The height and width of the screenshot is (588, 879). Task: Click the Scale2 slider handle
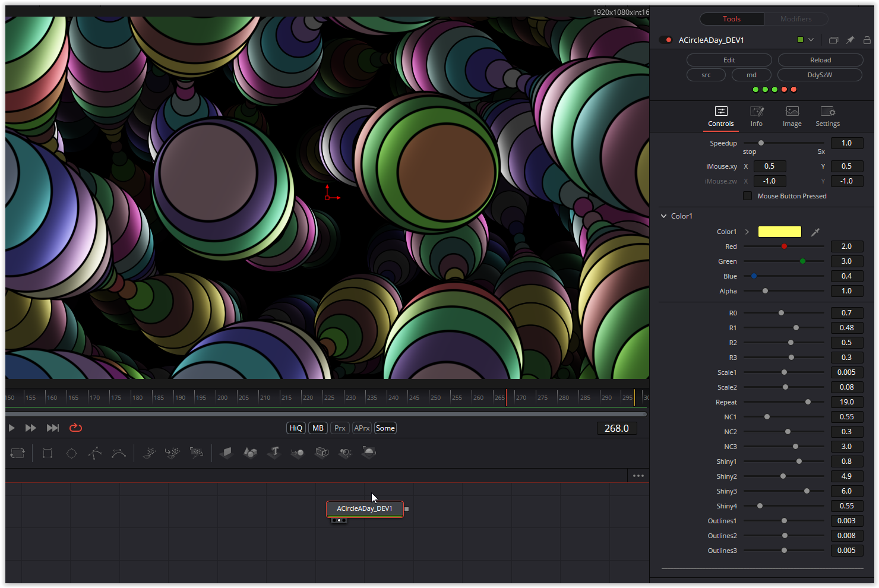tap(785, 387)
